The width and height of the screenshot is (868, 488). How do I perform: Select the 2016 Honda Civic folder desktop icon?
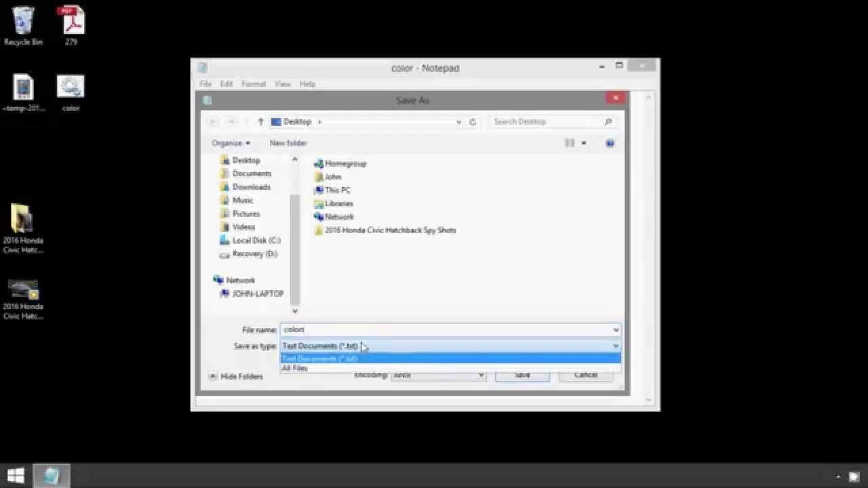[23, 229]
